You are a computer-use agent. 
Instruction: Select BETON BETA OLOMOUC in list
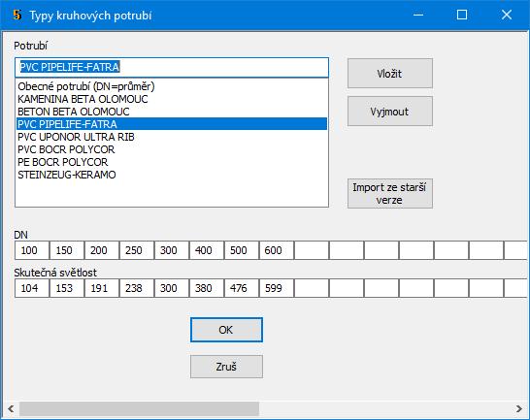click(x=172, y=112)
